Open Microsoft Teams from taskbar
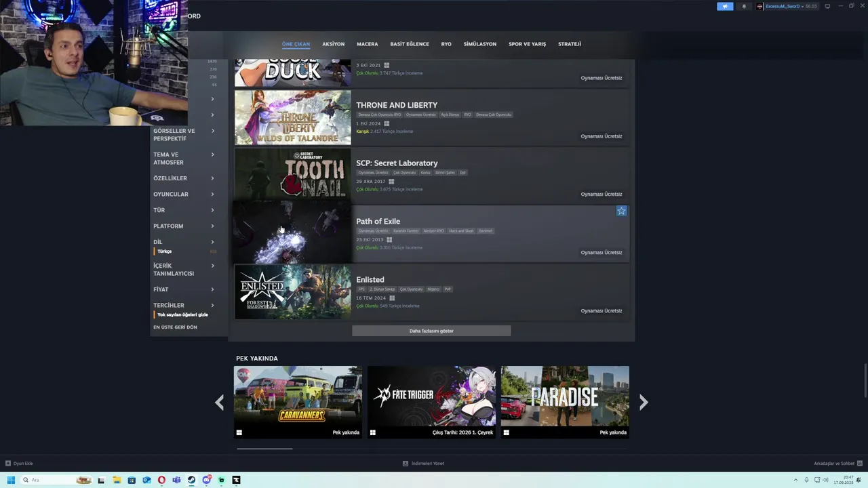868x488 pixels. click(176, 480)
